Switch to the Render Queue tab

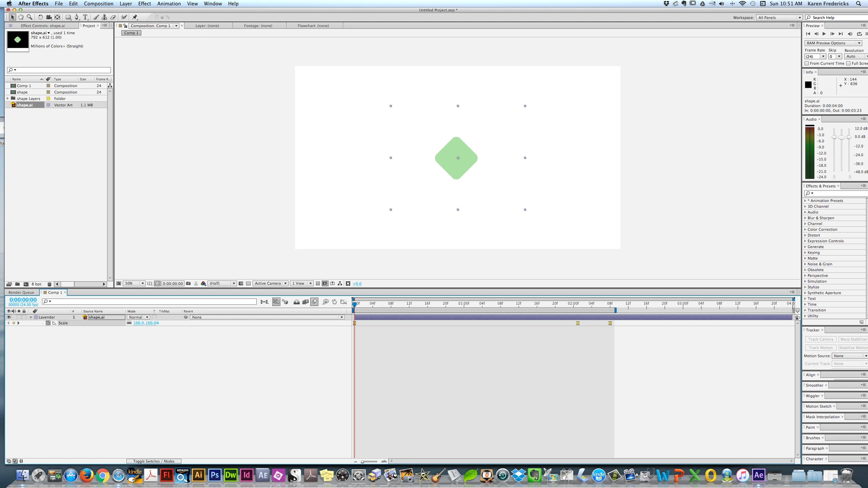click(x=21, y=292)
